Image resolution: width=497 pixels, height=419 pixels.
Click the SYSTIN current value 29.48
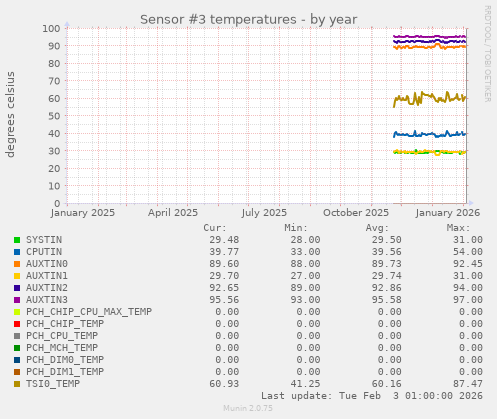click(x=224, y=240)
